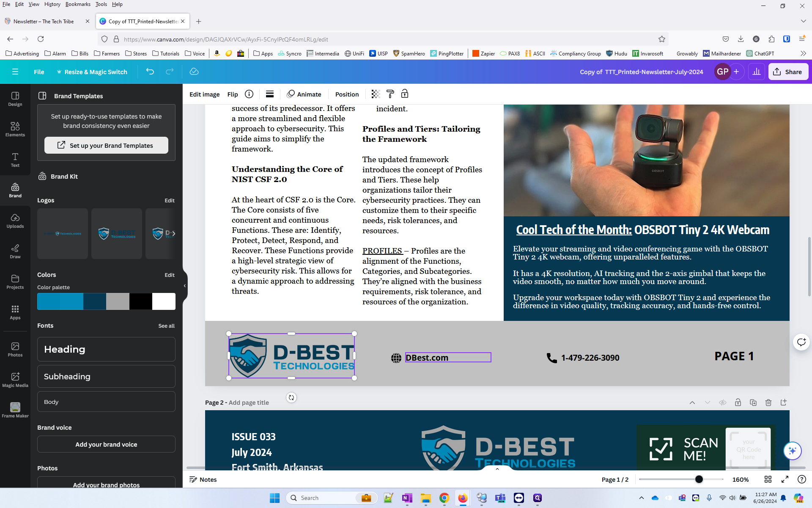This screenshot has width=812, height=508.
Task: Open the analytics bar chart icon
Action: click(757, 72)
